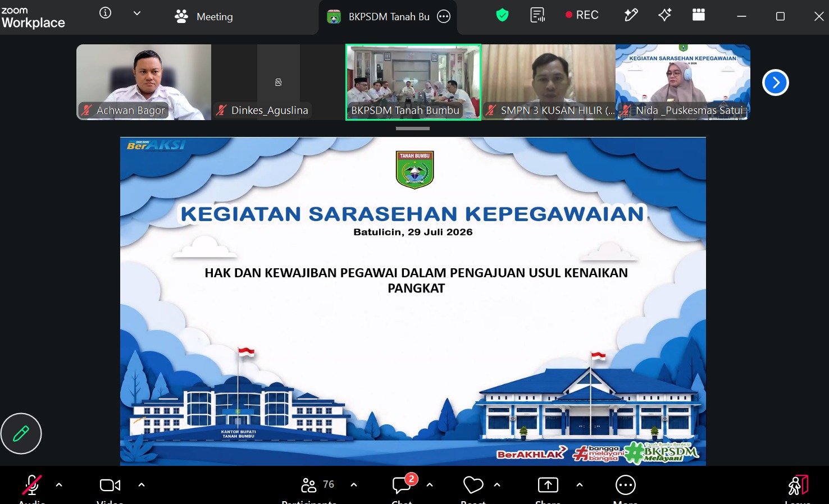Leave the meeting with the red Leave icon
Screen dimensions: 829x504
[x=798, y=485]
